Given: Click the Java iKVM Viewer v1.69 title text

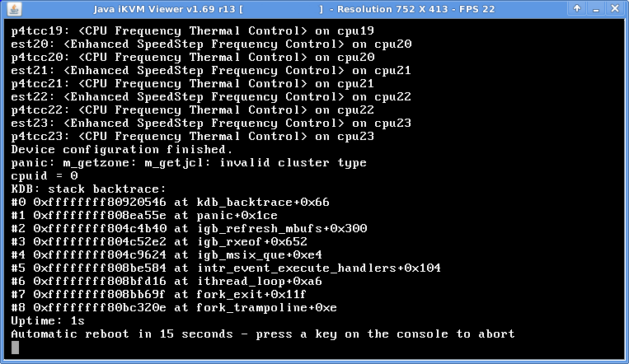Looking at the screenshot, I should [x=165, y=9].
